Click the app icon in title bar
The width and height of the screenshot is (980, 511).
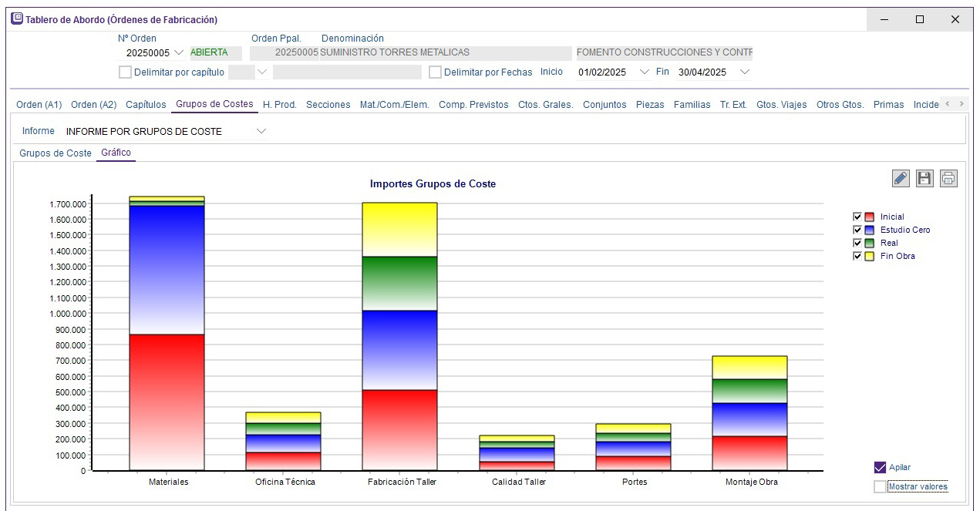16,19
